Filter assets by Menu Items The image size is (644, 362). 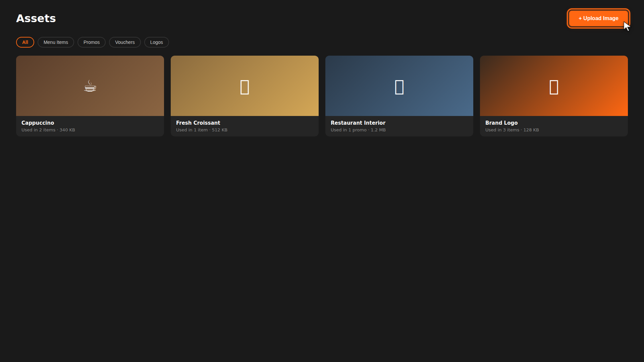pos(56,42)
